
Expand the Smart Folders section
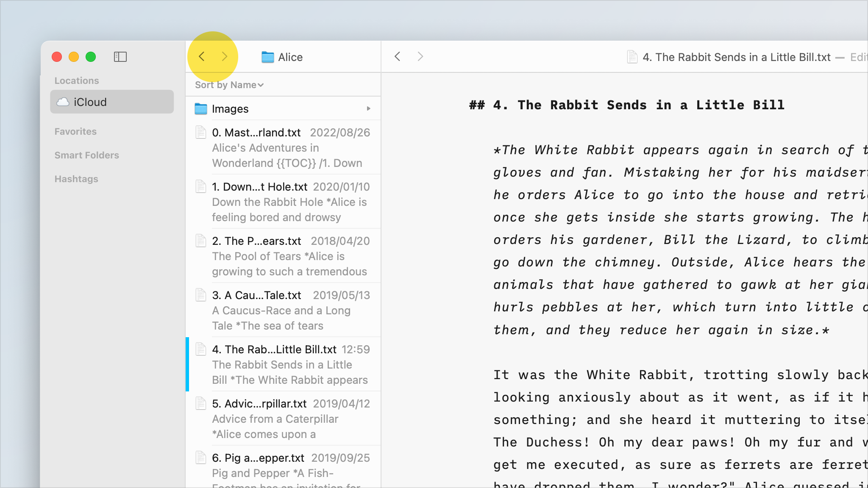87,155
